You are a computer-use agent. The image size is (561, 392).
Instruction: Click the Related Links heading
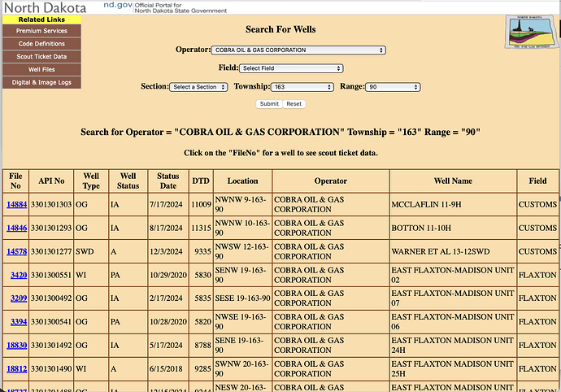(41, 20)
